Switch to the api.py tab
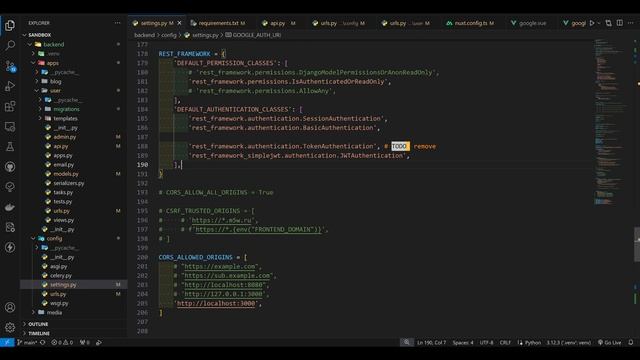640x360 pixels. (278, 23)
